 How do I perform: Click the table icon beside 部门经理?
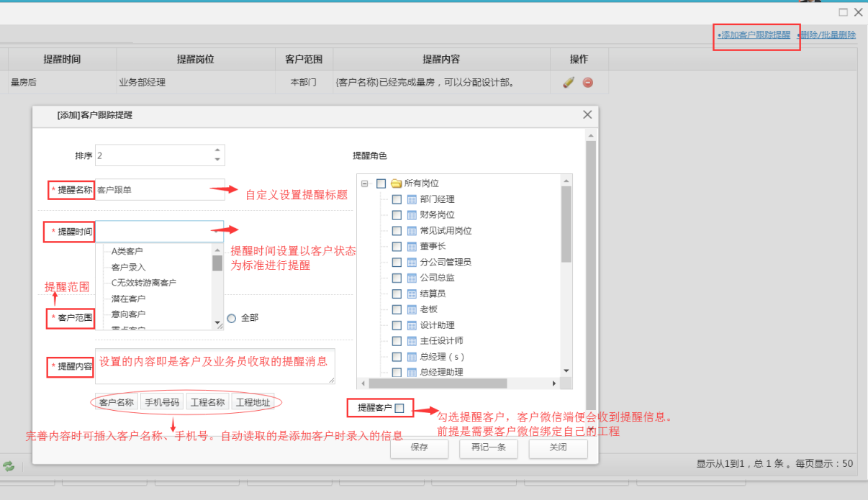pyautogui.click(x=412, y=199)
